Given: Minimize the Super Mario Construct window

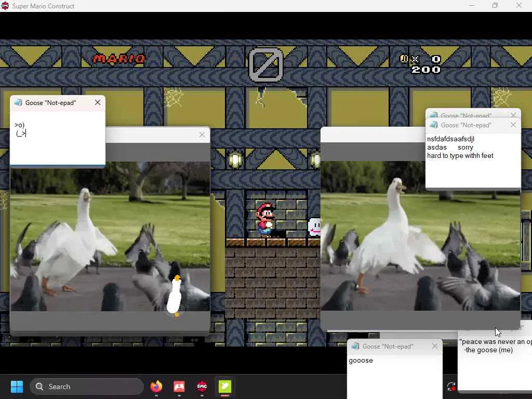Looking at the screenshot, I should 472,5.
